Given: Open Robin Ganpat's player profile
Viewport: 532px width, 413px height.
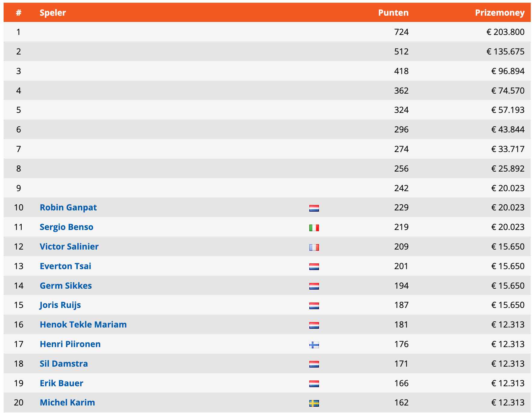Looking at the screenshot, I should pos(68,207).
